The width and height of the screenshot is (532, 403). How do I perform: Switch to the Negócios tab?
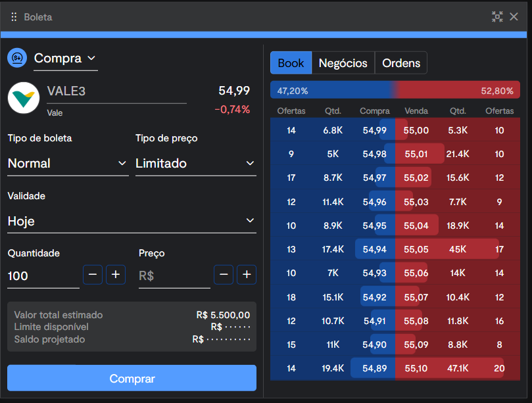[343, 63]
